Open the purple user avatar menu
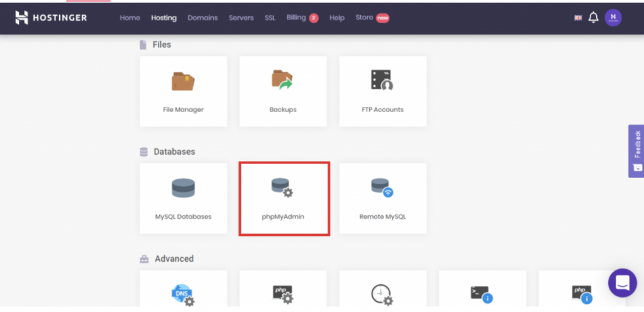The image size is (644, 312). click(613, 17)
